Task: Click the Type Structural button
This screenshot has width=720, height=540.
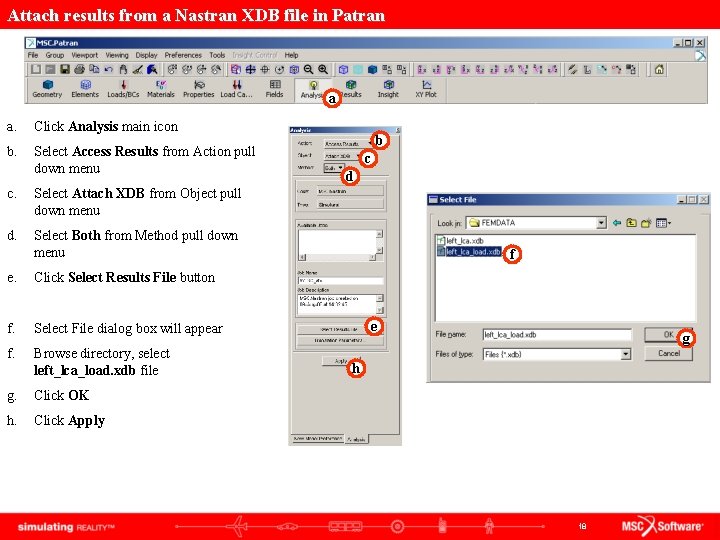Action: (350, 205)
